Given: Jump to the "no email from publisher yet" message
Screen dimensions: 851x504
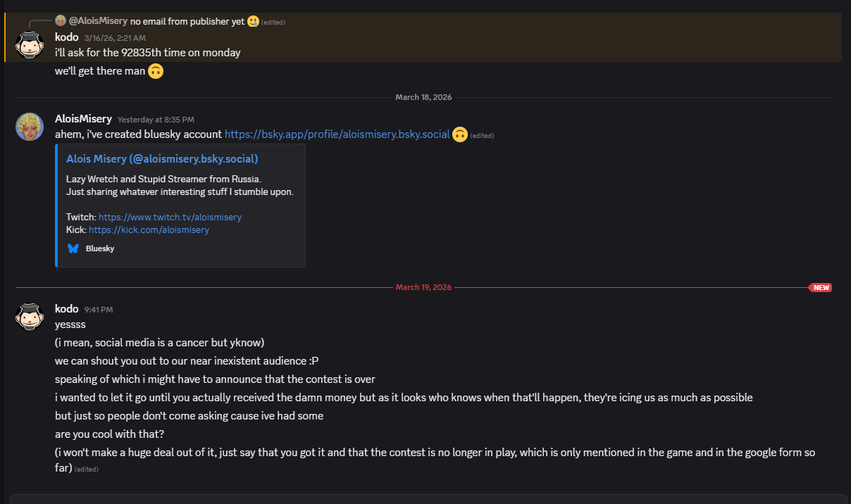Looking at the screenshot, I should click(x=187, y=22).
